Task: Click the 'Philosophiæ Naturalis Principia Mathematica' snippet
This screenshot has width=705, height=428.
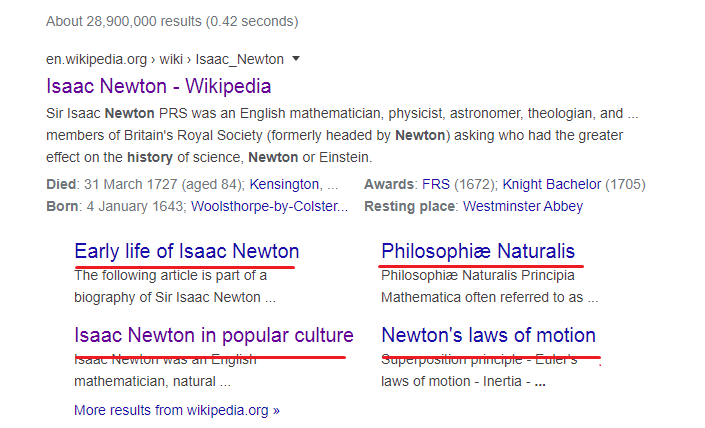Action: [x=490, y=286]
